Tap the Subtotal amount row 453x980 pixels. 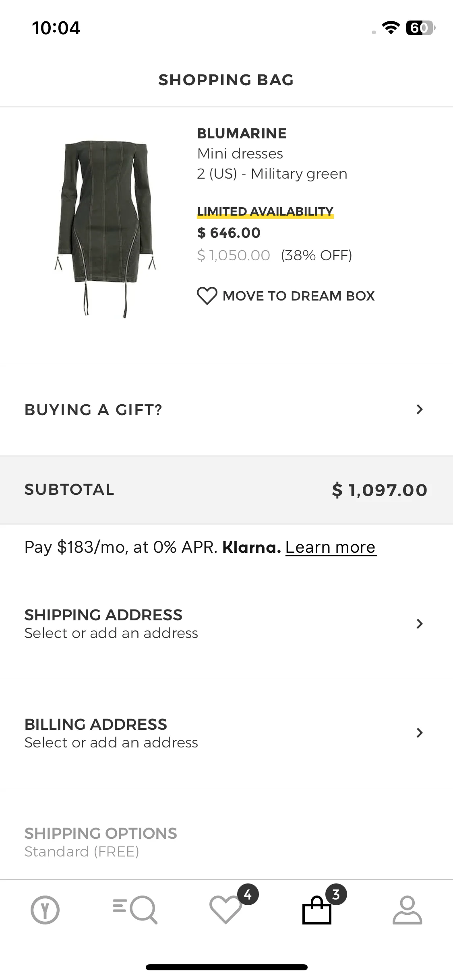(226, 490)
